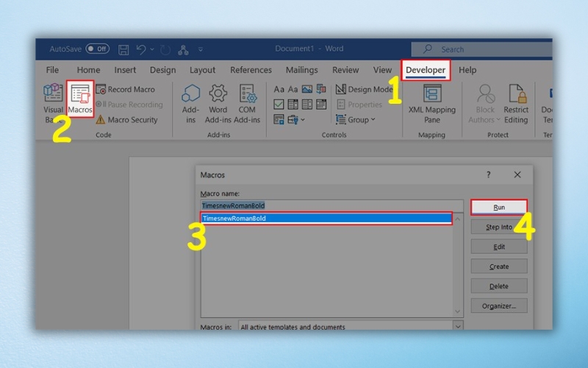Run the selected macro

(x=499, y=208)
